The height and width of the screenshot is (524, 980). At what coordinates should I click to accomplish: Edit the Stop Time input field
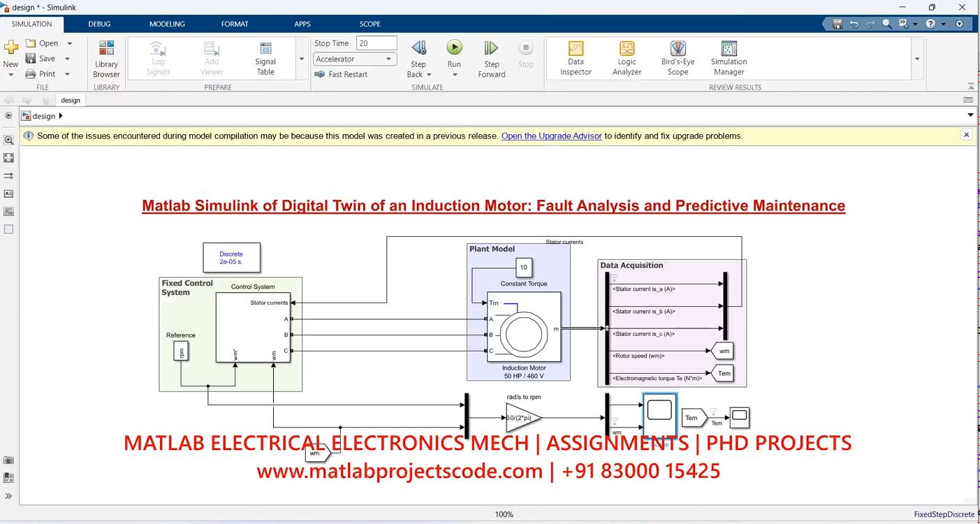click(376, 43)
